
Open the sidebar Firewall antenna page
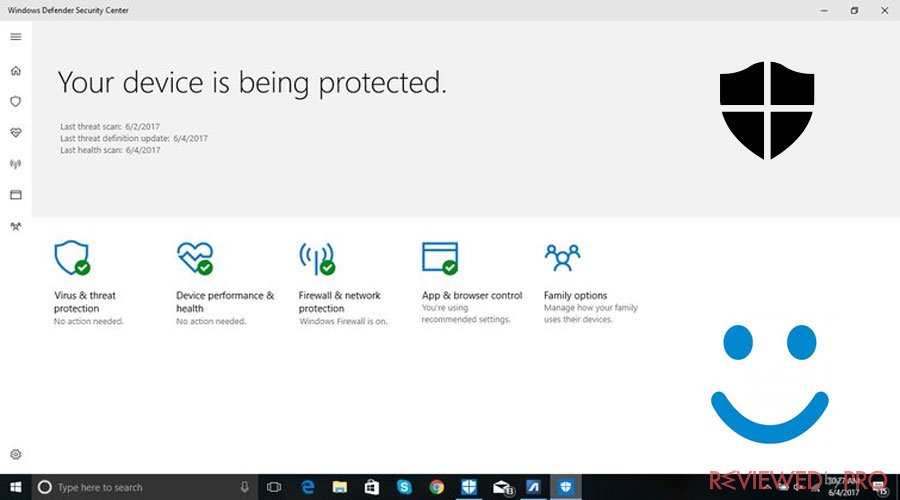(16, 164)
